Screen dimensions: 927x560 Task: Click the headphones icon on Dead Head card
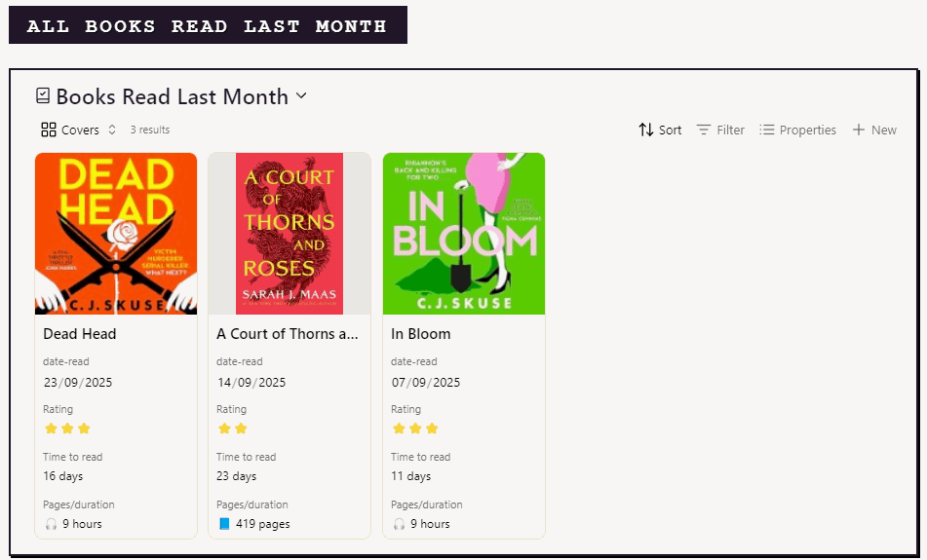pos(51,524)
